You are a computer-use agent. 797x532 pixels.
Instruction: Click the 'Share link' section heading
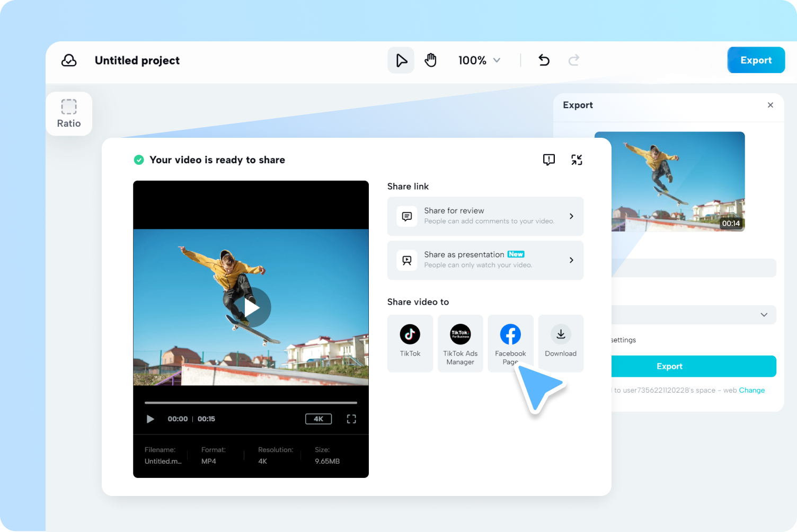pyautogui.click(x=408, y=187)
